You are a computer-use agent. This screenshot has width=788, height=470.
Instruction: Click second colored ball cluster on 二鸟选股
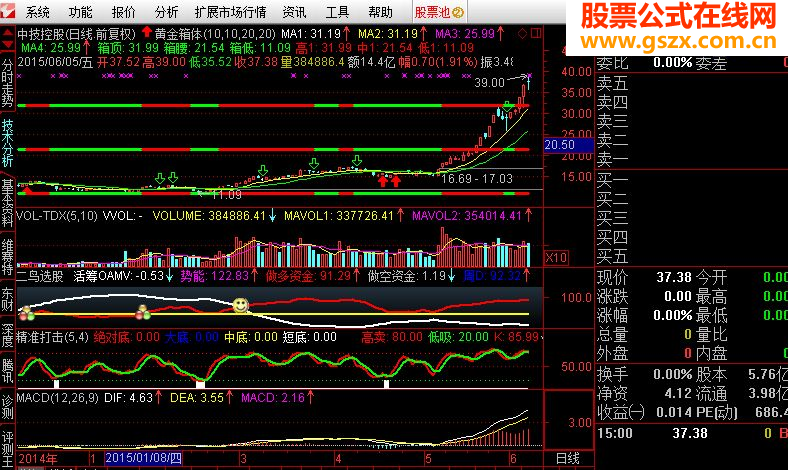click(143, 313)
